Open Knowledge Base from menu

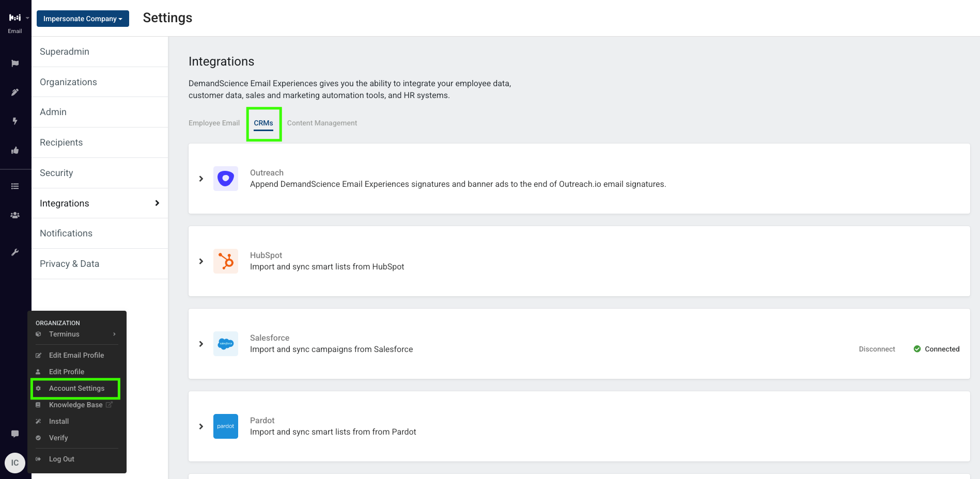click(76, 405)
